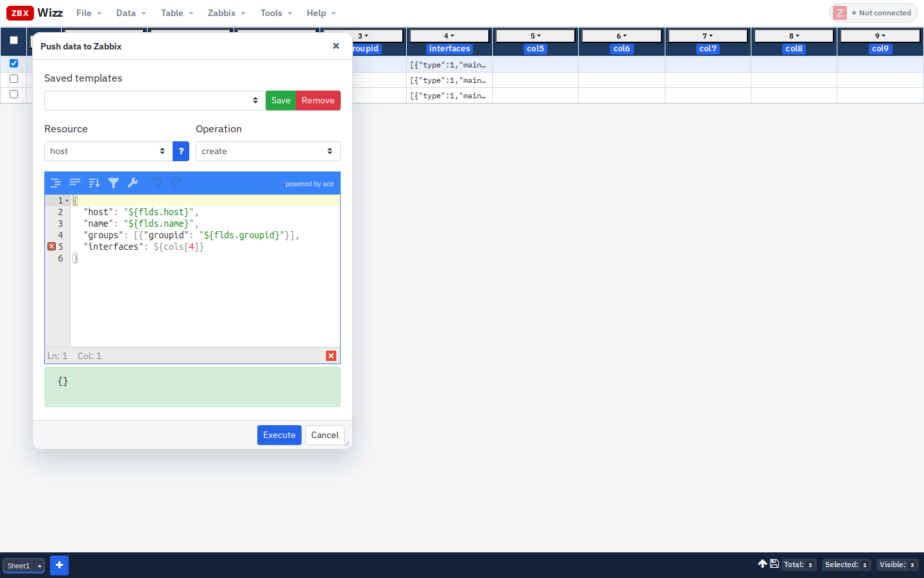Screen dimensions: 924x578
Task: Click the Not connected status button
Action: [873, 13]
